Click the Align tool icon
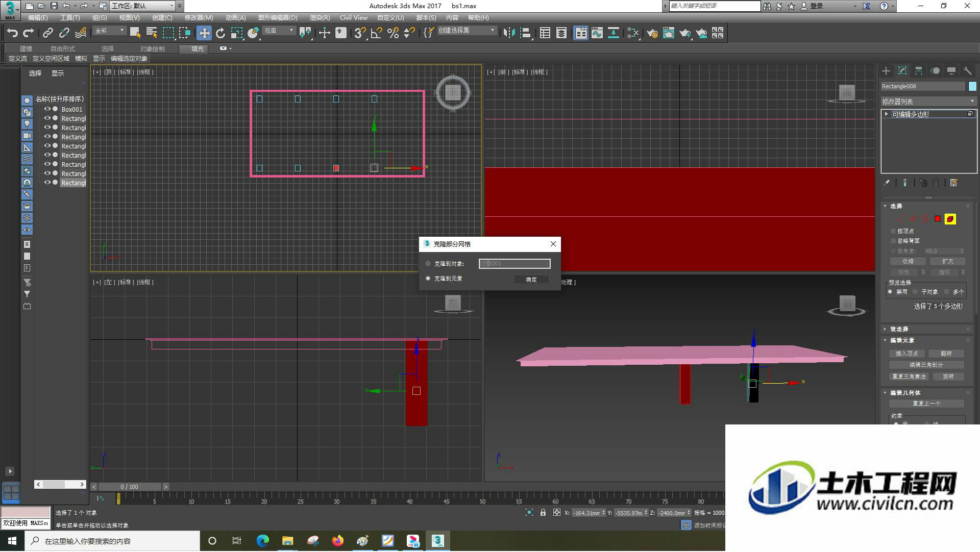The image size is (980, 552). point(526,33)
